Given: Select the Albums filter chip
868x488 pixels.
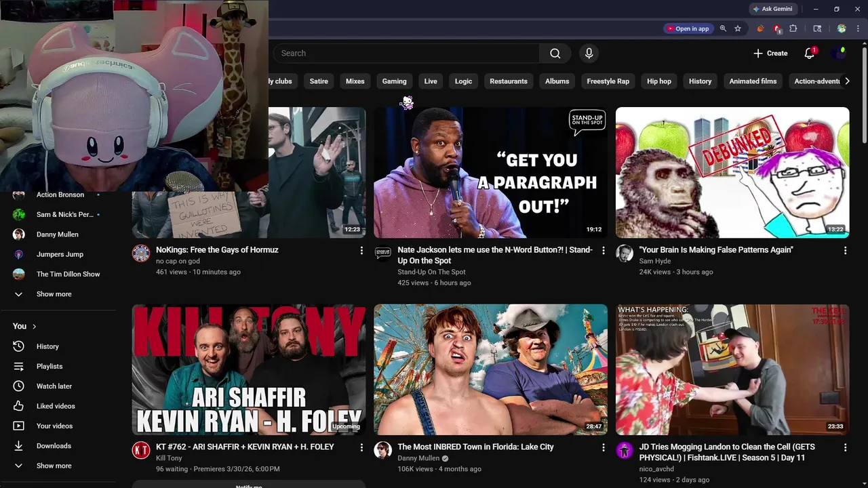Looking at the screenshot, I should (557, 81).
